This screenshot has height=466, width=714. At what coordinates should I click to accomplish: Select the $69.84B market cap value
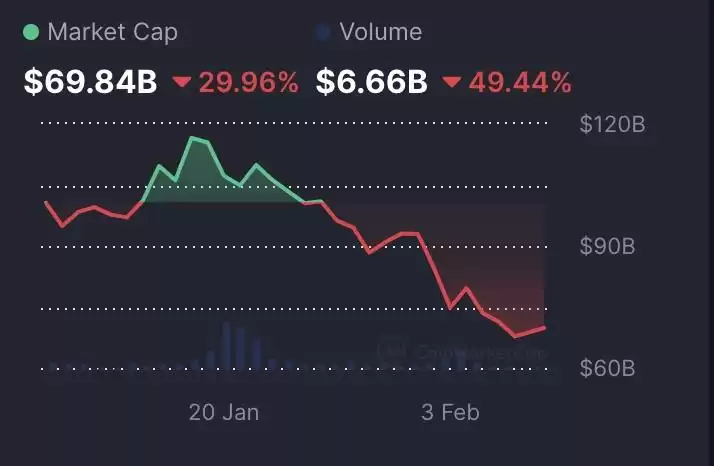click(x=90, y=82)
